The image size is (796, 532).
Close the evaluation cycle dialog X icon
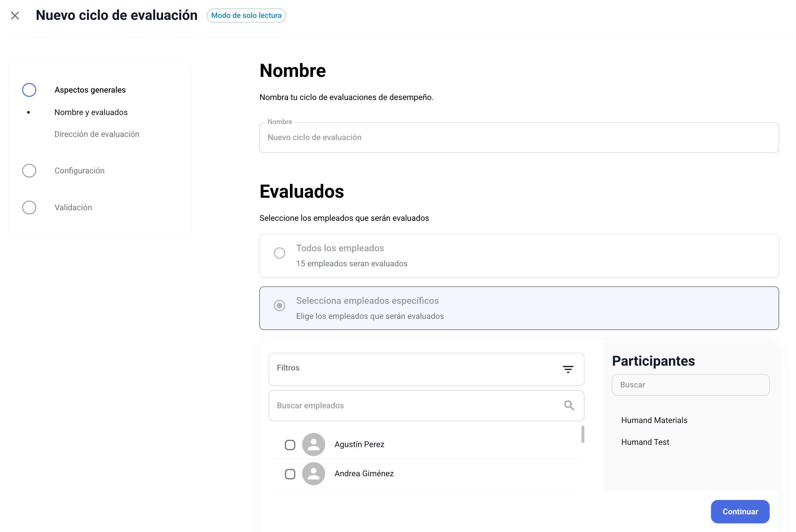[15, 16]
